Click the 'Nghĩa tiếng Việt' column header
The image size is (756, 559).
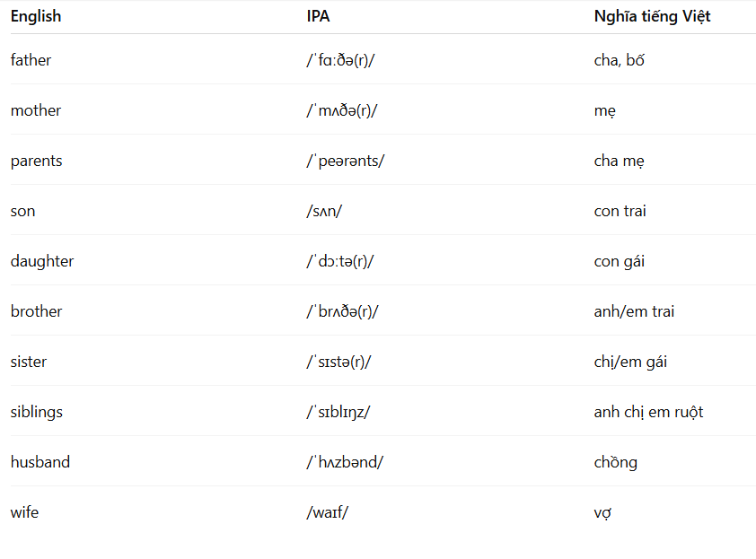tap(652, 16)
